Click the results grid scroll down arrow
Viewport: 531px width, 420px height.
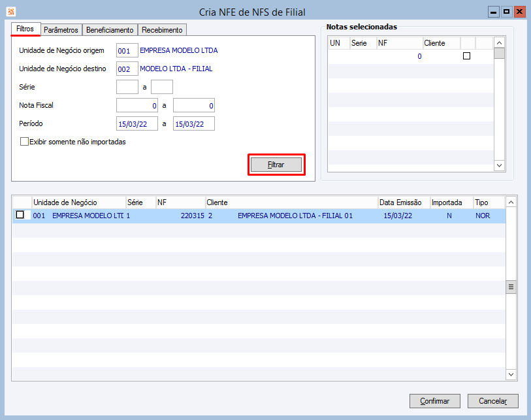coord(511,374)
